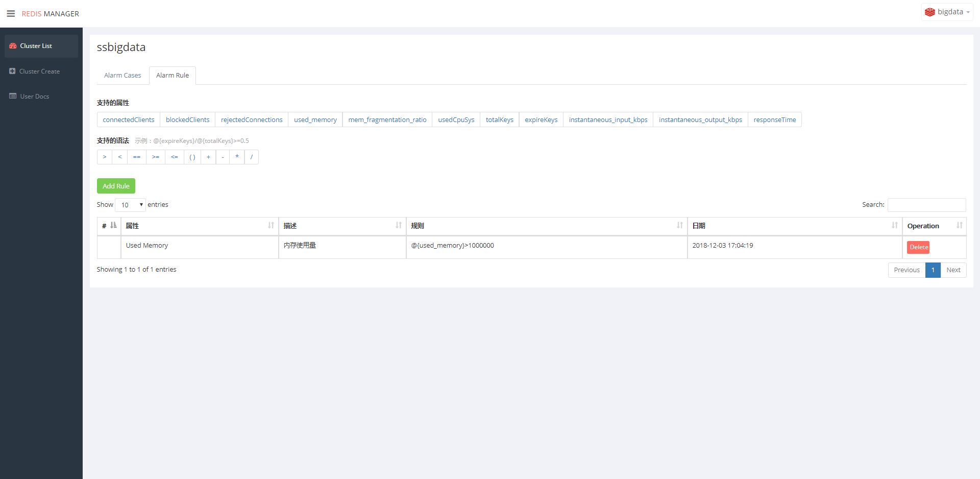Click the blockedClients attribute button
Screen dimensions: 980x479
pyautogui.click(x=187, y=119)
